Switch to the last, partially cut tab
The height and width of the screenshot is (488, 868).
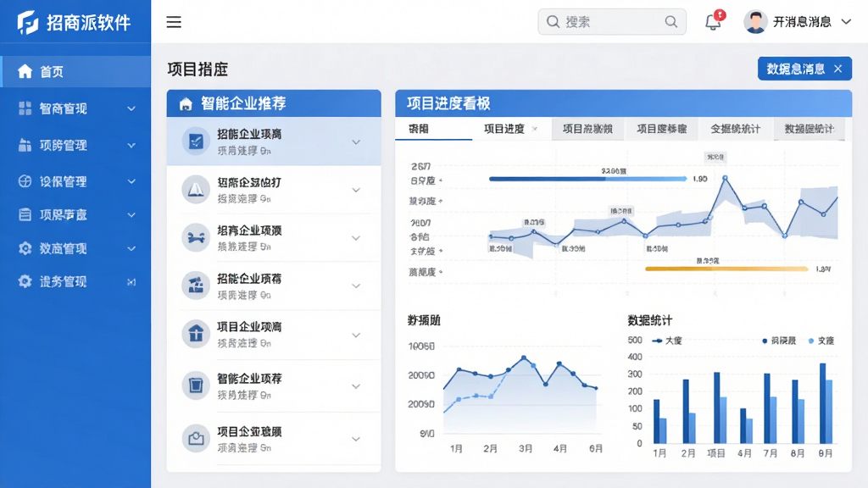[x=810, y=129]
